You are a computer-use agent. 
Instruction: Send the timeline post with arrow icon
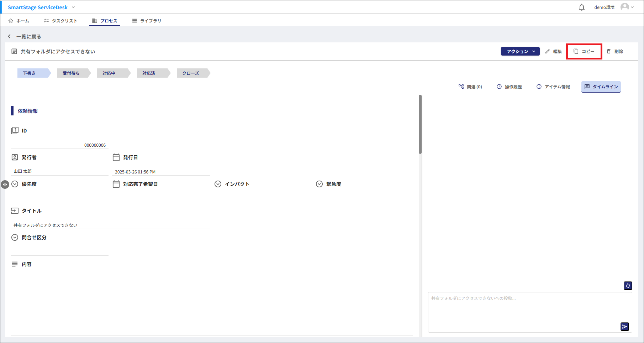625,327
